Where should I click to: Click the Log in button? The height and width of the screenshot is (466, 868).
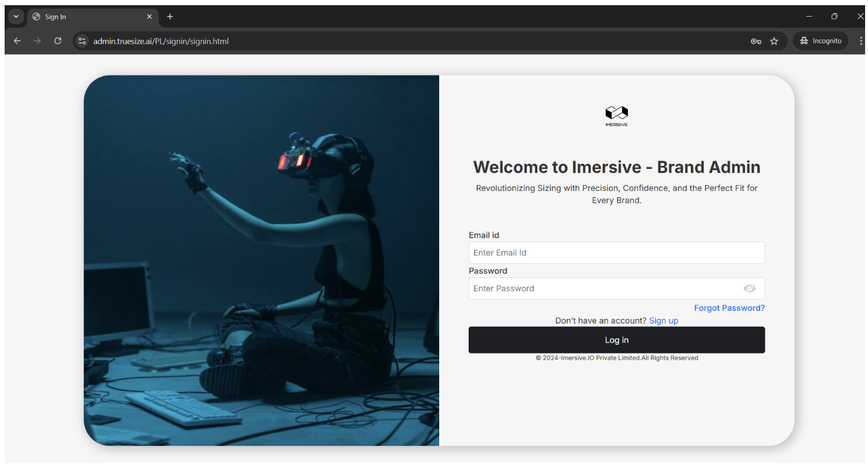tap(616, 340)
